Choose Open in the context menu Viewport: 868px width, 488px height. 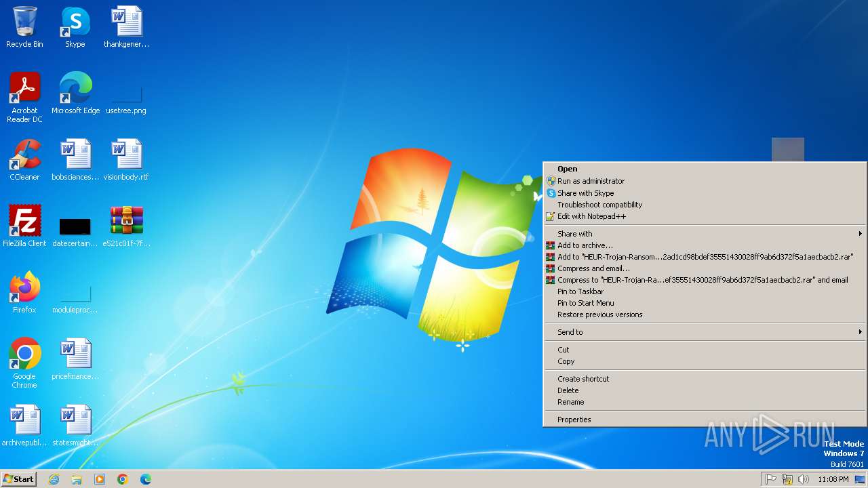coord(705,169)
